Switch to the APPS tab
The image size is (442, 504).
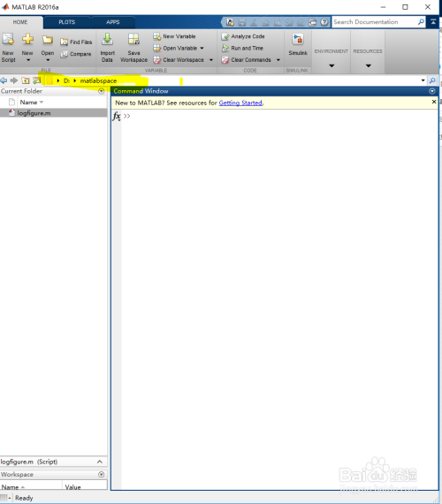click(x=113, y=22)
